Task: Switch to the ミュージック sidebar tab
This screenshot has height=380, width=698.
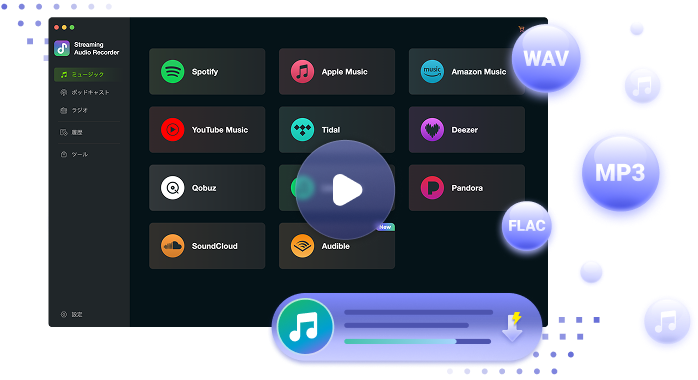Action: tap(87, 74)
